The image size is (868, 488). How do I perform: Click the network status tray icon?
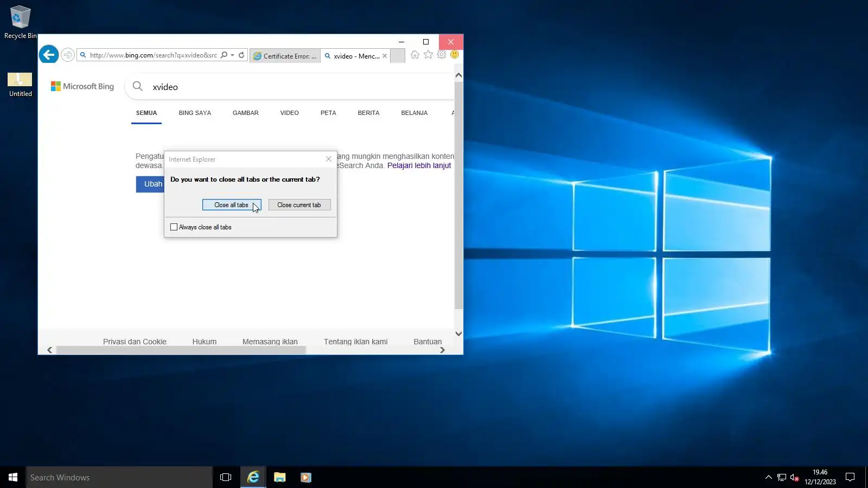[782, 477]
